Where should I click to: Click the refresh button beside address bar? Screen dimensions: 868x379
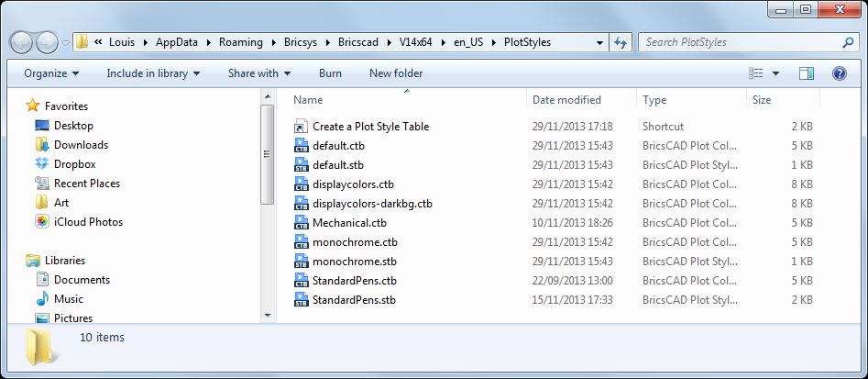(621, 42)
